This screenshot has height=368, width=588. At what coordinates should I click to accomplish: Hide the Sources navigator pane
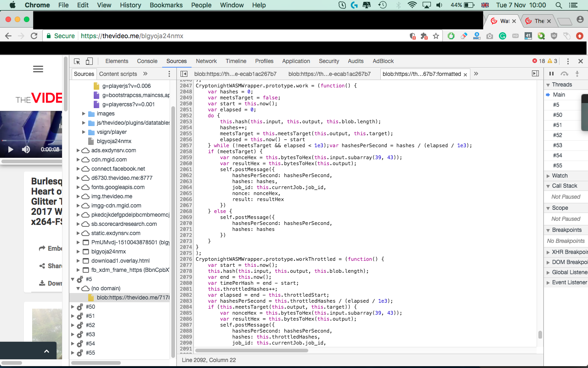click(184, 74)
